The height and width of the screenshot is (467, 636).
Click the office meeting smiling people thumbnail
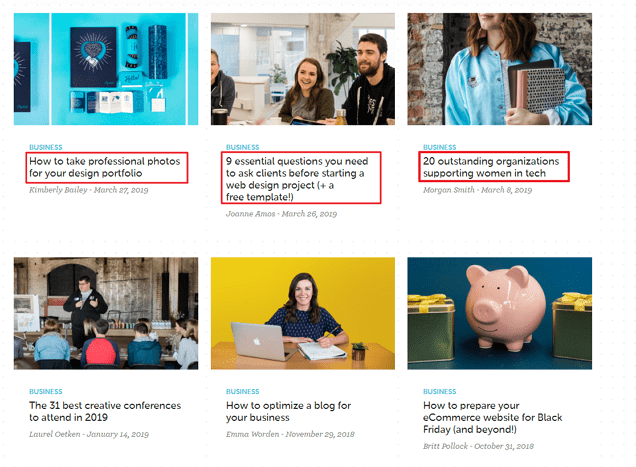coord(303,69)
